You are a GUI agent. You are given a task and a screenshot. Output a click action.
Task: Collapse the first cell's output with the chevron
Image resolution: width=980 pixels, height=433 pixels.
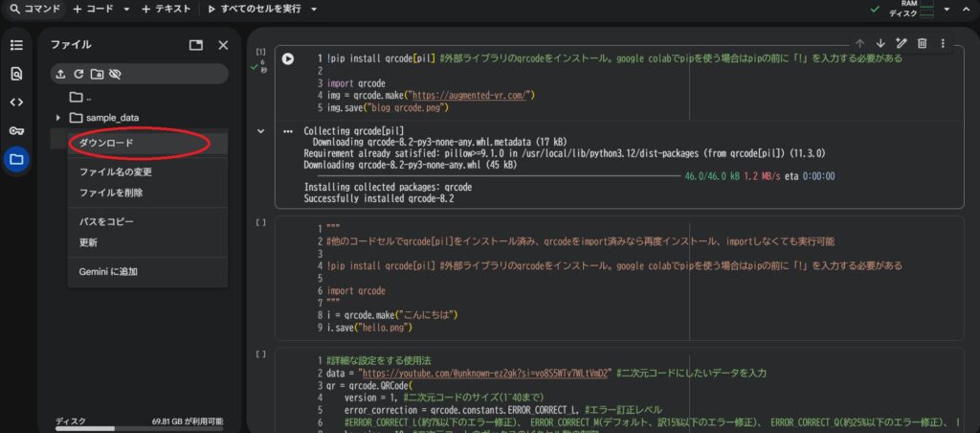tap(260, 129)
